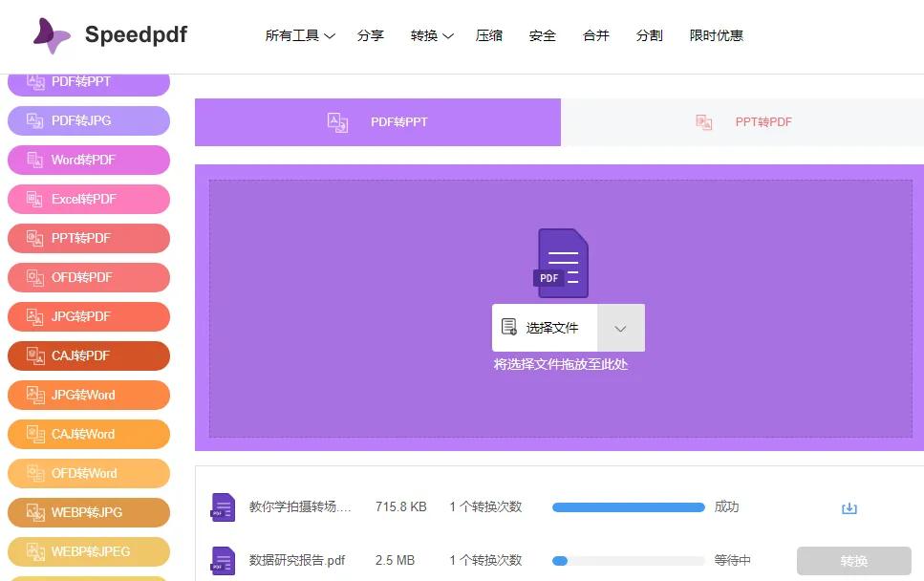Screen dimensions: 924x581
Task: Download the converted 教你学拍摄转场 file
Action: (849, 507)
